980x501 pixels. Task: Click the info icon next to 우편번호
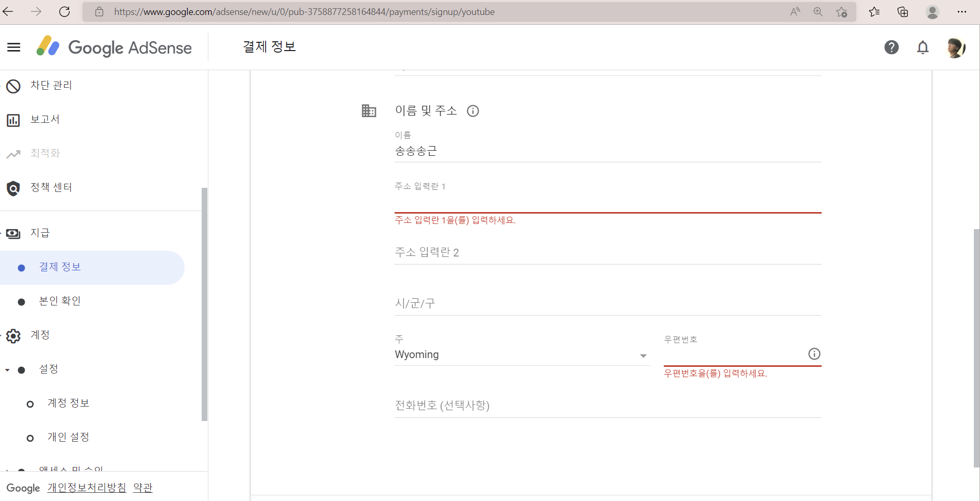coord(814,354)
